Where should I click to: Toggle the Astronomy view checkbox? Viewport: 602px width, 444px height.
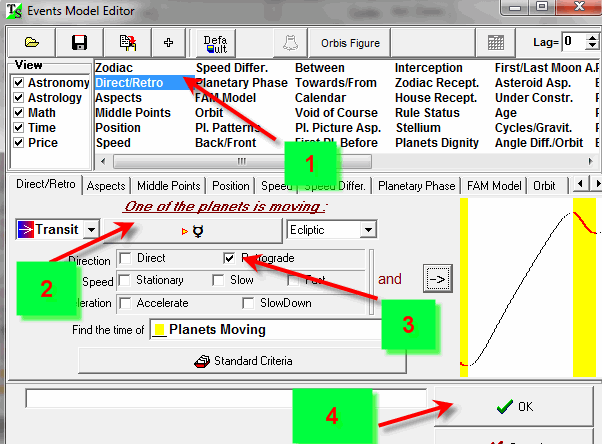(x=18, y=83)
